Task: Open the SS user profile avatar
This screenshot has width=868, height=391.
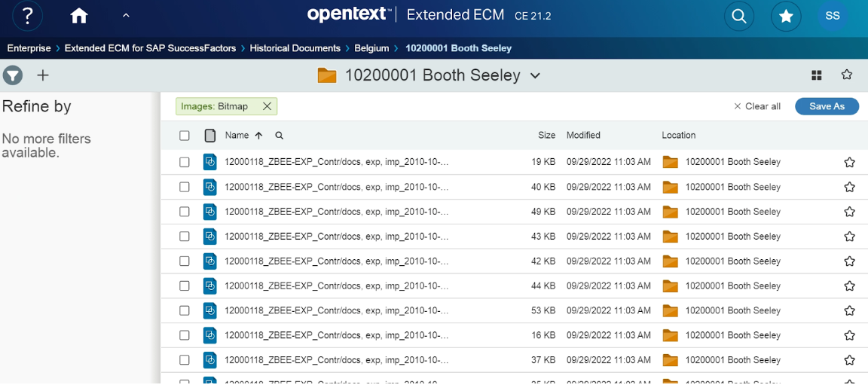Action: pyautogui.click(x=832, y=16)
